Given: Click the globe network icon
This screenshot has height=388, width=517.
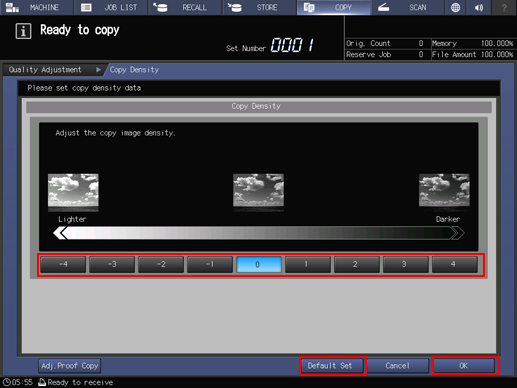Looking at the screenshot, I should click(455, 7).
